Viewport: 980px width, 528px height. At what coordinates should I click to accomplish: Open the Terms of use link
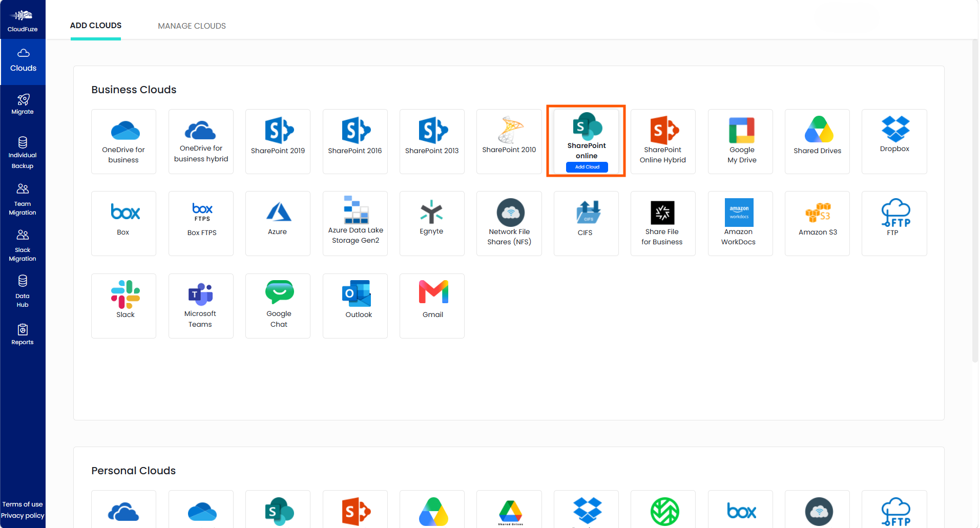click(23, 504)
